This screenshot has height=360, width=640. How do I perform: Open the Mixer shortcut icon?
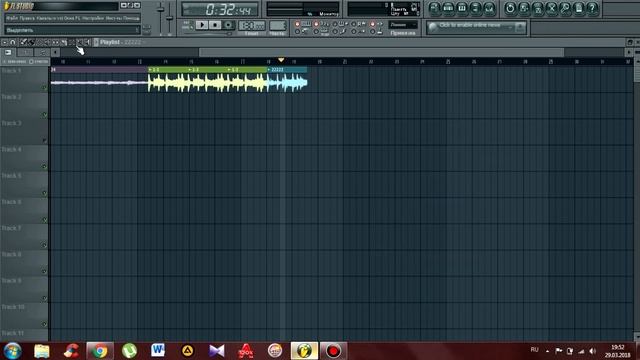tap(489, 8)
